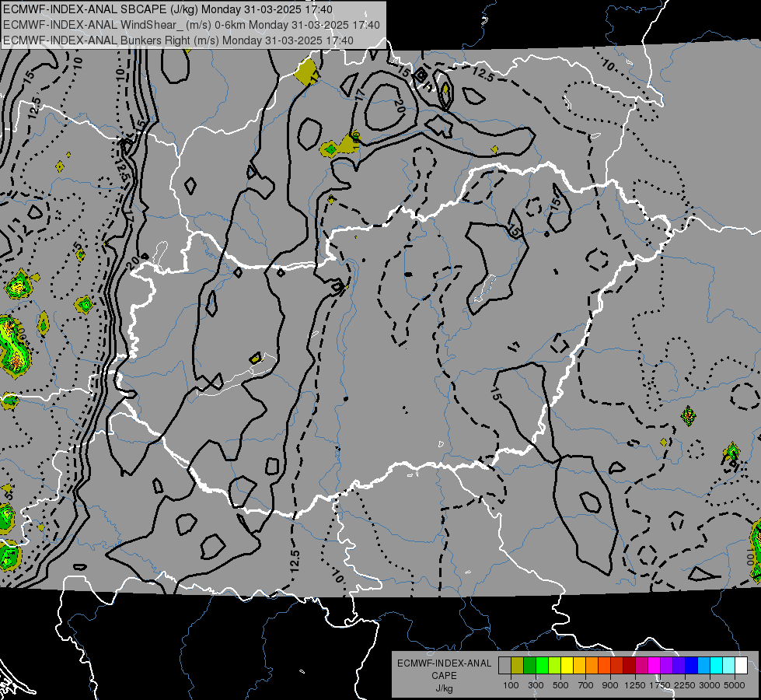Click the legend's ECMWF-INDEX-ANAL label
The width and height of the screenshot is (761, 700).
(445, 663)
